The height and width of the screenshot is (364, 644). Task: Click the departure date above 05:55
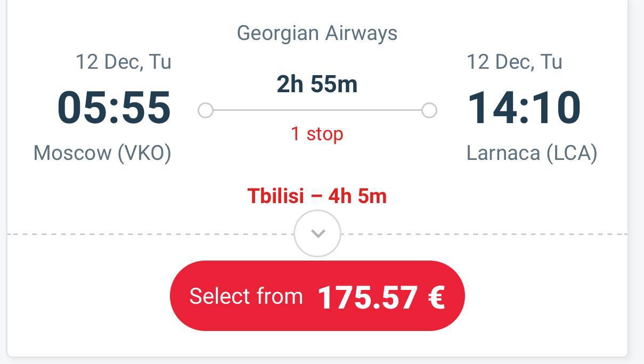[x=123, y=62]
